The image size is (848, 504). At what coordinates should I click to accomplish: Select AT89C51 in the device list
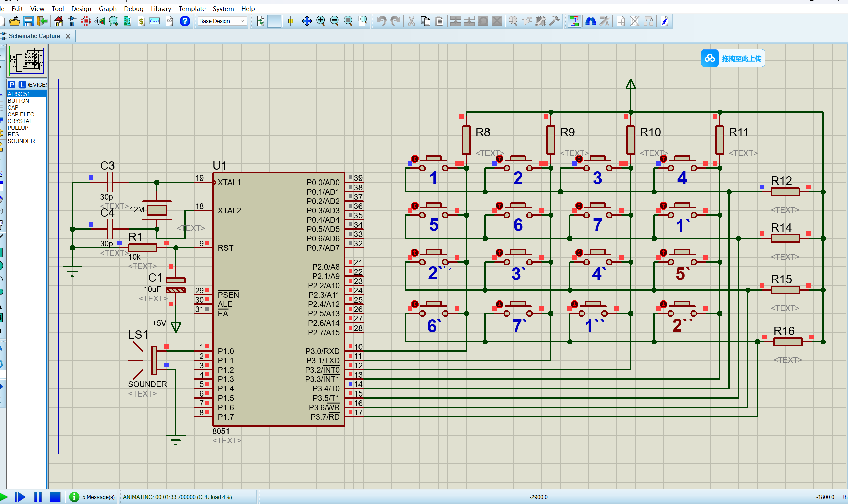pos(26,94)
